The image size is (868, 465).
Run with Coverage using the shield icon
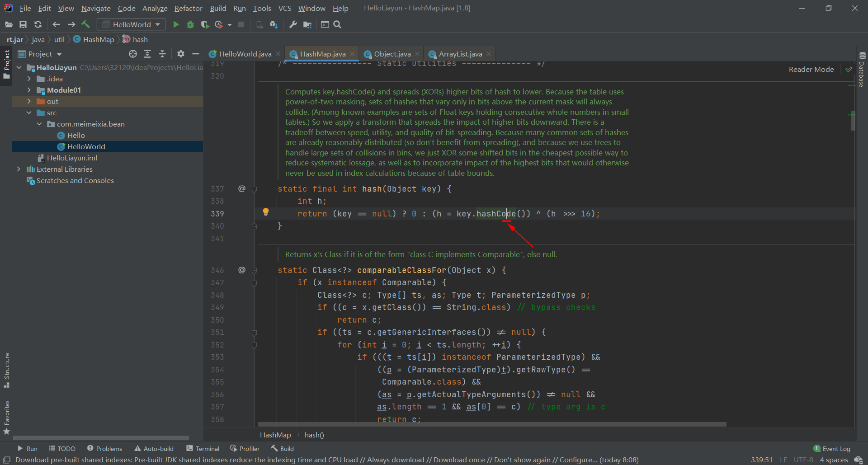click(x=205, y=24)
